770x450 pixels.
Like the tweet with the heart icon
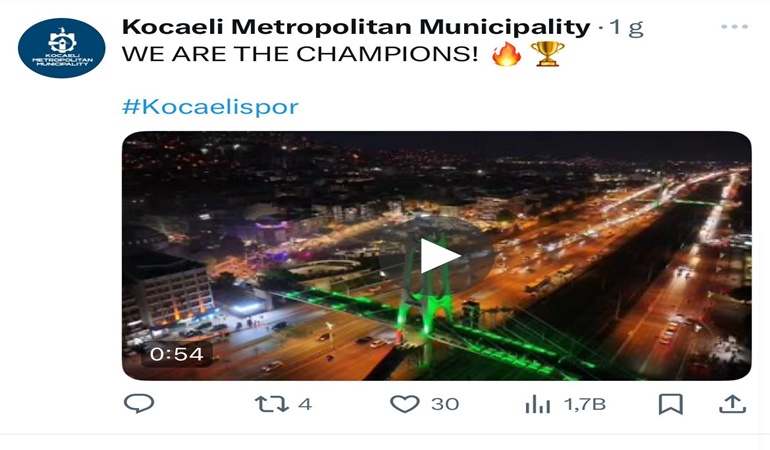(405, 404)
